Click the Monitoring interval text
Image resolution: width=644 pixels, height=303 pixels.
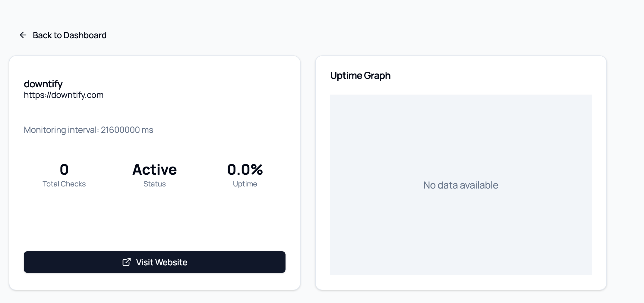[x=88, y=130]
